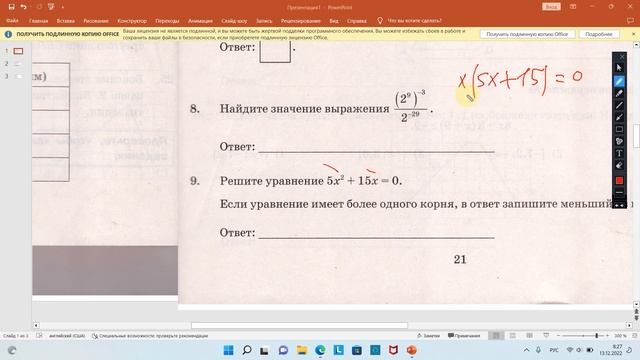The width and height of the screenshot is (640, 360).
Task: Undo the last action in the title bar
Action: pyautogui.click(x=24, y=7)
